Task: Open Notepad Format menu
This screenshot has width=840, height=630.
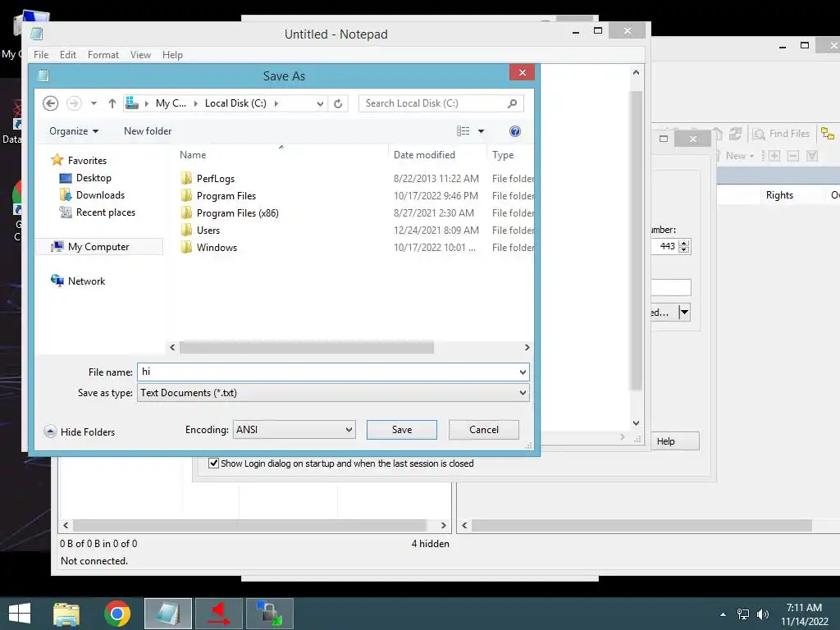Action: coord(103,55)
